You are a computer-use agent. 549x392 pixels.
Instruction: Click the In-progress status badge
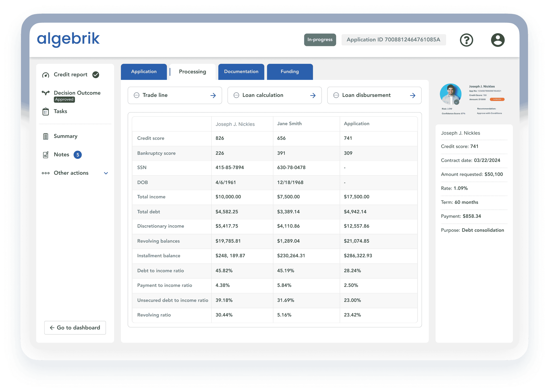[x=320, y=40]
